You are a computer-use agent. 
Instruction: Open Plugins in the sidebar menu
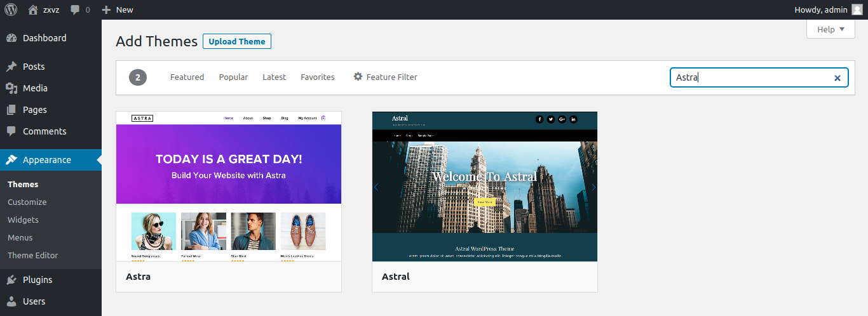tap(51, 280)
